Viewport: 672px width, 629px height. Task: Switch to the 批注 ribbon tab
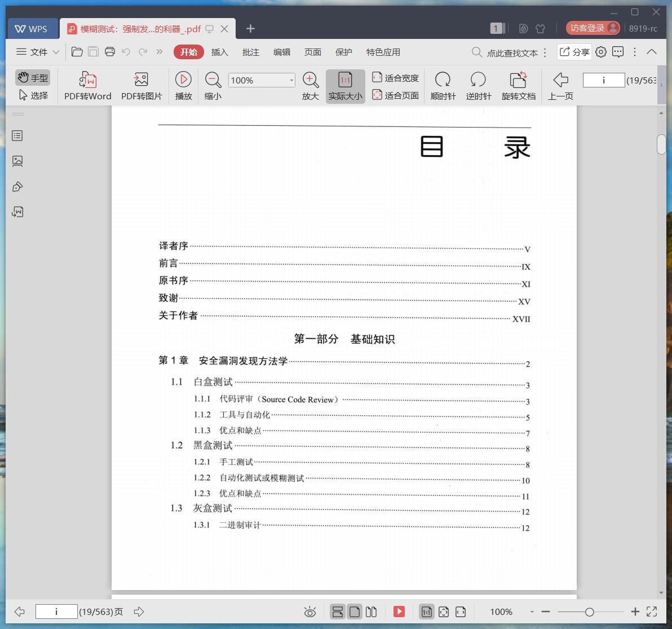251,52
